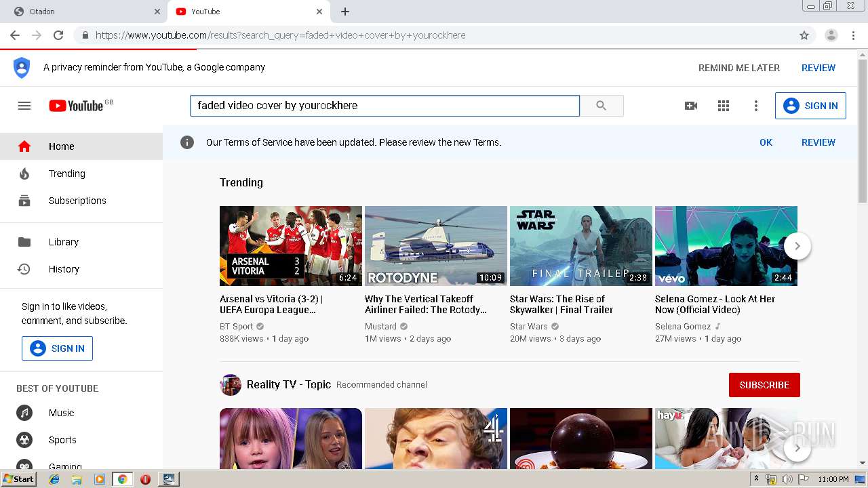868x488 pixels.
Task: Click the Terms of Service info icon
Action: 187,142
